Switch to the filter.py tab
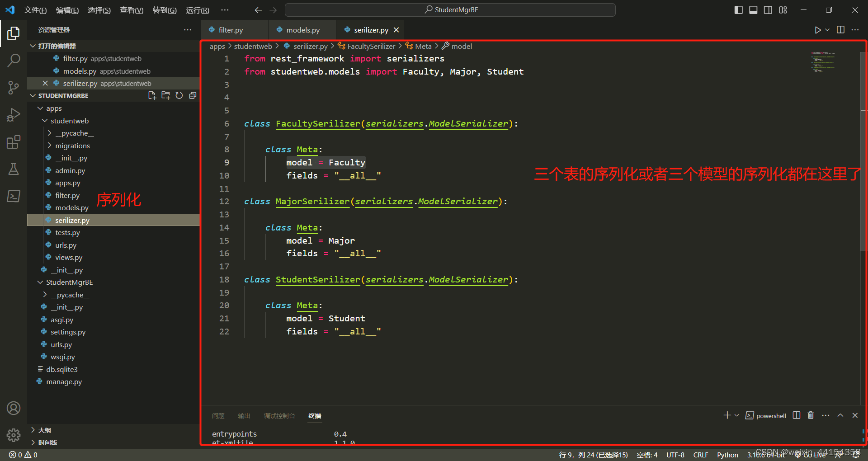The image size is (868, 461). (x=231, y=30)
